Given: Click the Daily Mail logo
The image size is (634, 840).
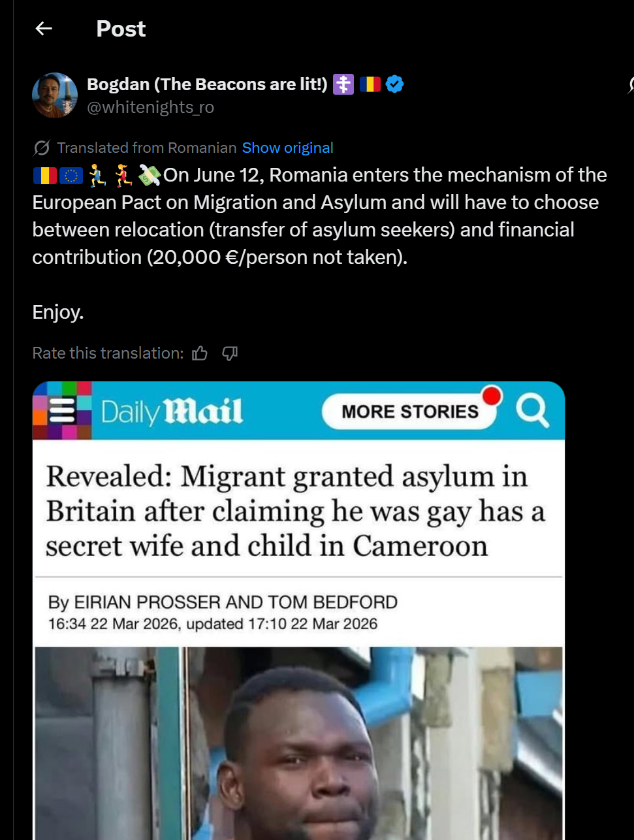Looking at the screenshot, I should [172, 412].
